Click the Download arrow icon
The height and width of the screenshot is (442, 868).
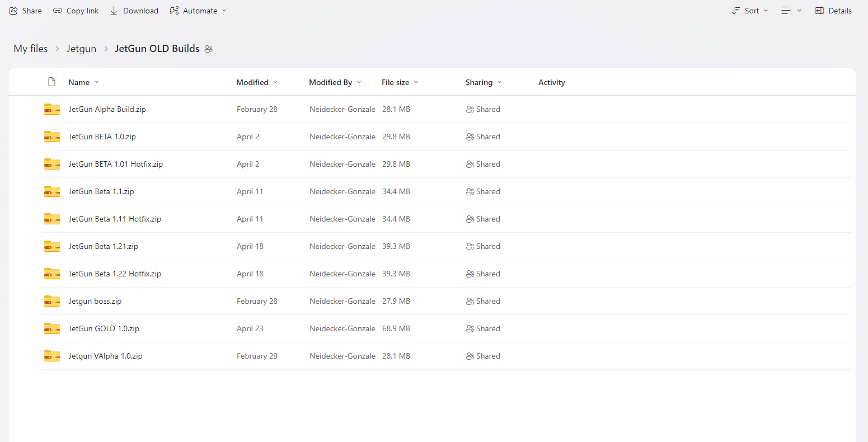pos(114,11)
